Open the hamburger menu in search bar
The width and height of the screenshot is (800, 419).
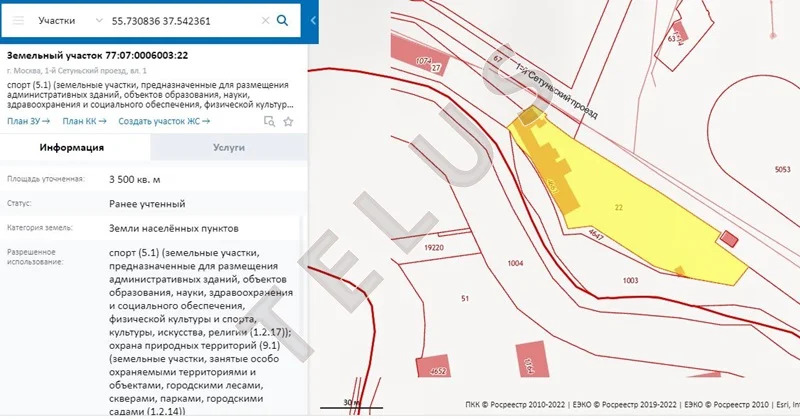18,20
